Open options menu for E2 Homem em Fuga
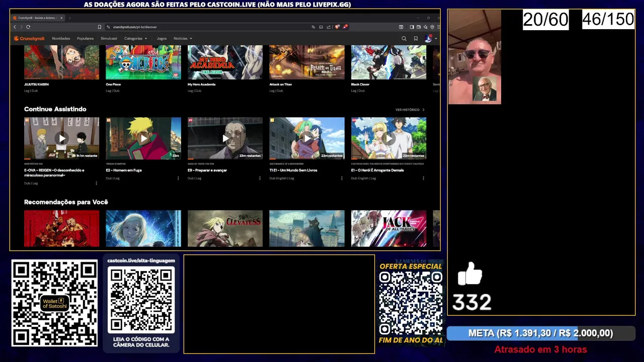Screen dimensions: 644x362 click(x=178, y=178)
